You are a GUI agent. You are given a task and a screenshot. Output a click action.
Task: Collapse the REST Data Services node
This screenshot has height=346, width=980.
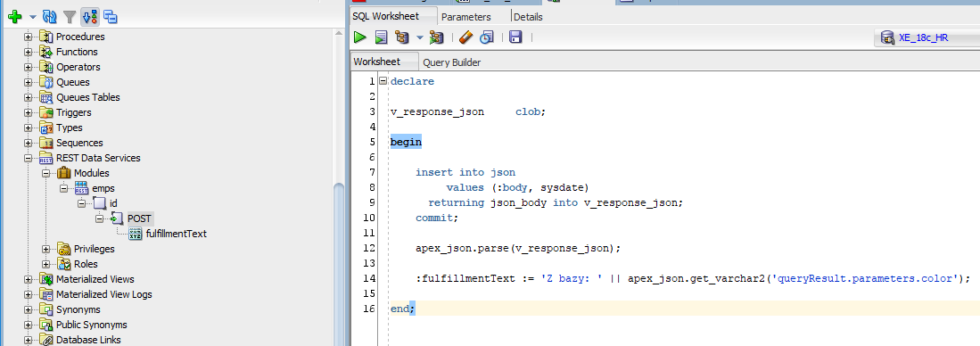pyautogui.click(x=29, y=158)
